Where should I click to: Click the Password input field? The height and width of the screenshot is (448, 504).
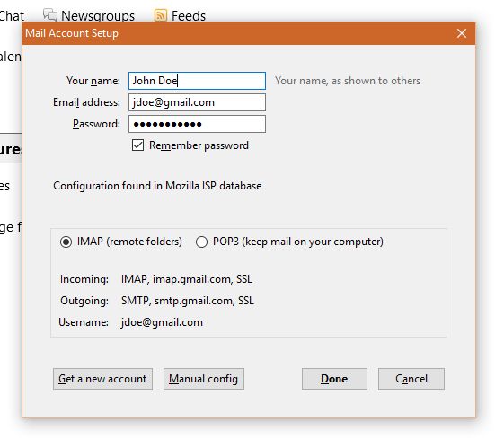(197, 124)
